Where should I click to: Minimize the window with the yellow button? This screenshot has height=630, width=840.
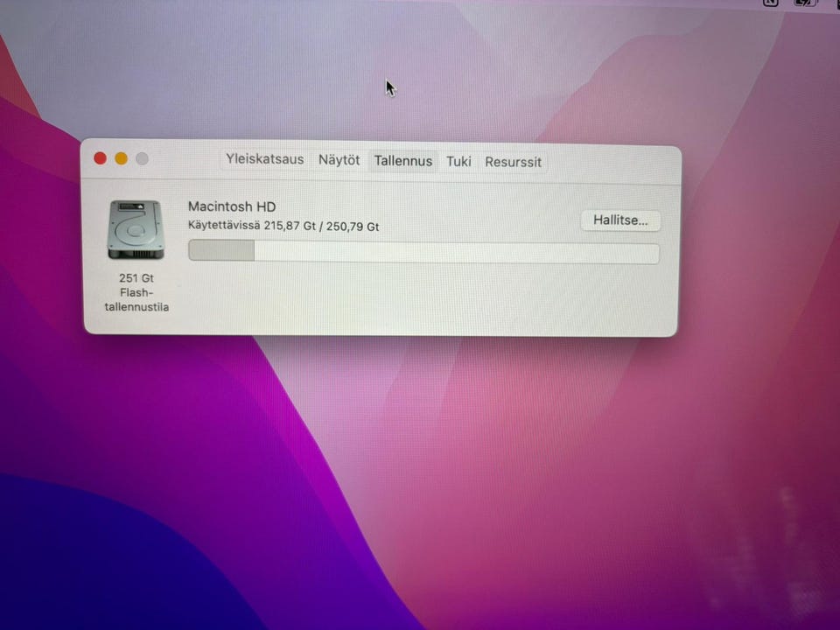coord(121,158)
